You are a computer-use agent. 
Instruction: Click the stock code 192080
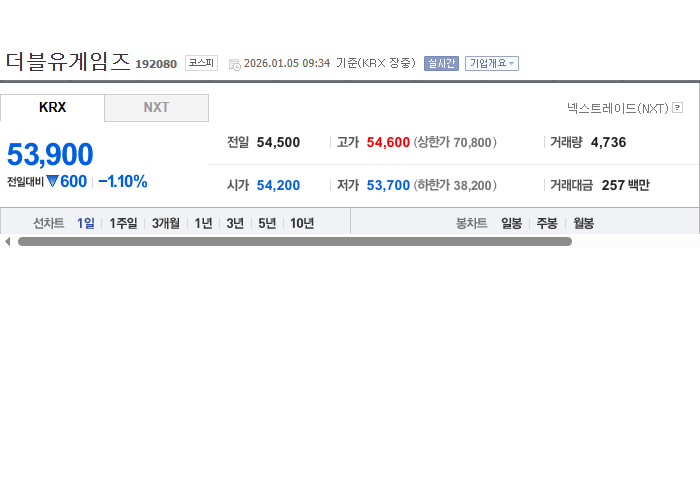156,64
